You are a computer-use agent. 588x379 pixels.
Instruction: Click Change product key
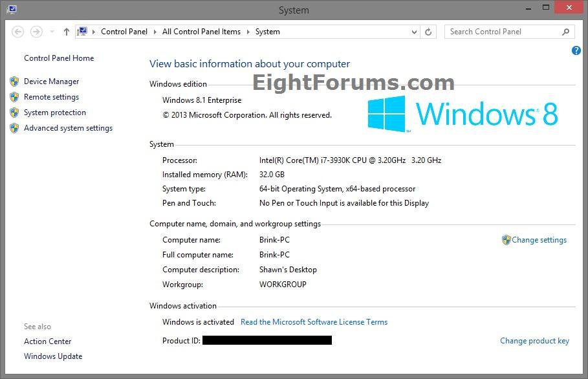pos(534,341)
